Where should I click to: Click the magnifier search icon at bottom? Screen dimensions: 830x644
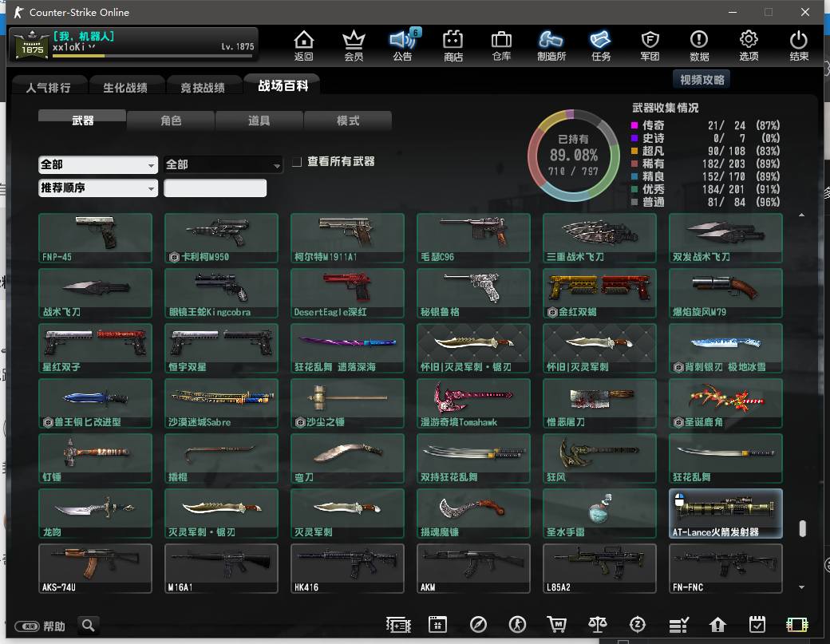pos(89,626)
